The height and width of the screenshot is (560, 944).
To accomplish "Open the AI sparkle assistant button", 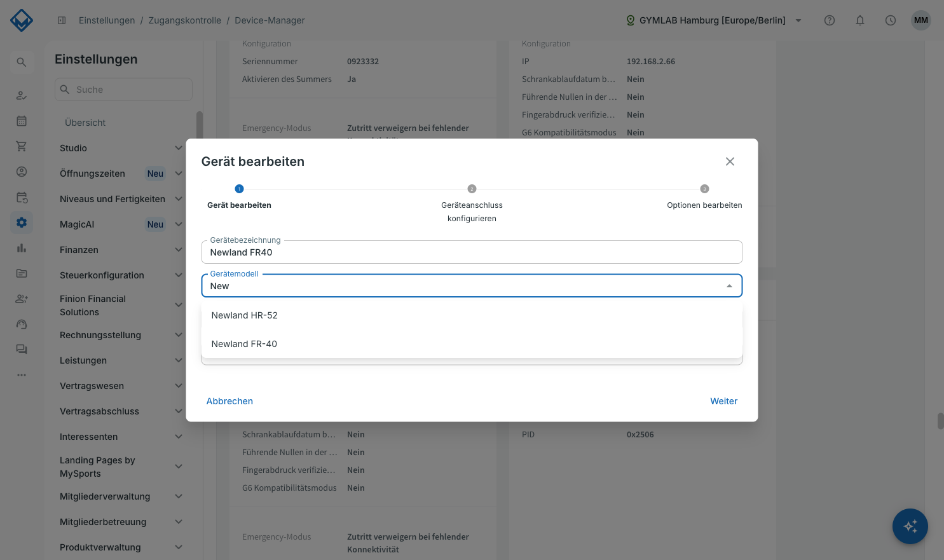I will click(x=910, y=526).
